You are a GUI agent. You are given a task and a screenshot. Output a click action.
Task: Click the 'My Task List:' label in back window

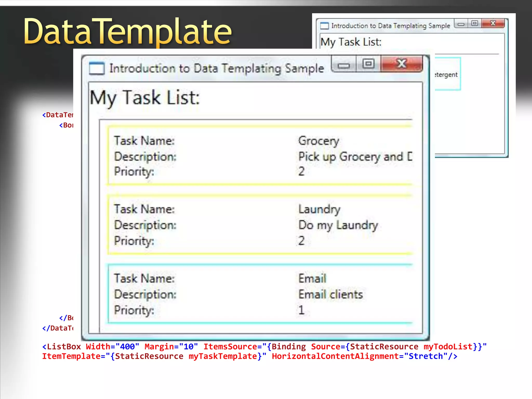351,42
